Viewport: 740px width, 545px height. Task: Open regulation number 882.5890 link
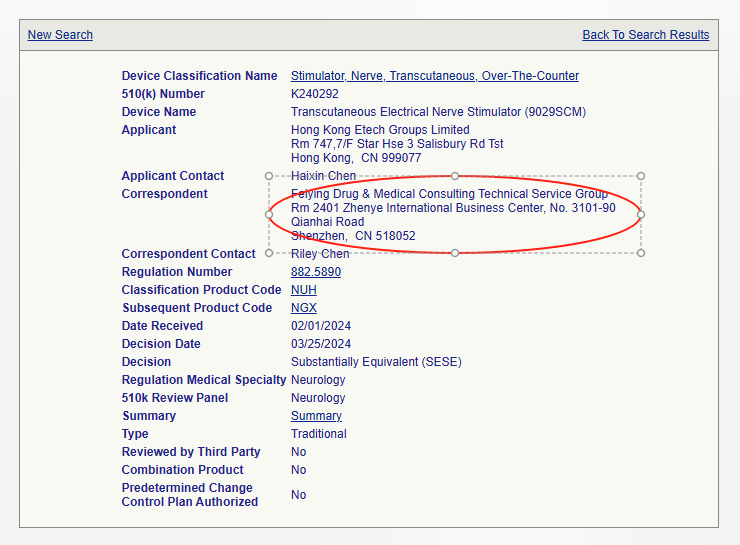tap(315, 272)
